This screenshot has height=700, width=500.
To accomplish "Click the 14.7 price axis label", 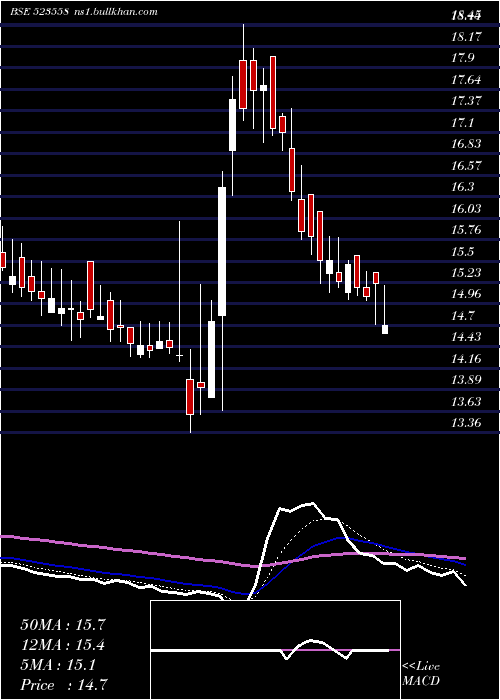I will pyautogui.click(x=463, y=316).
